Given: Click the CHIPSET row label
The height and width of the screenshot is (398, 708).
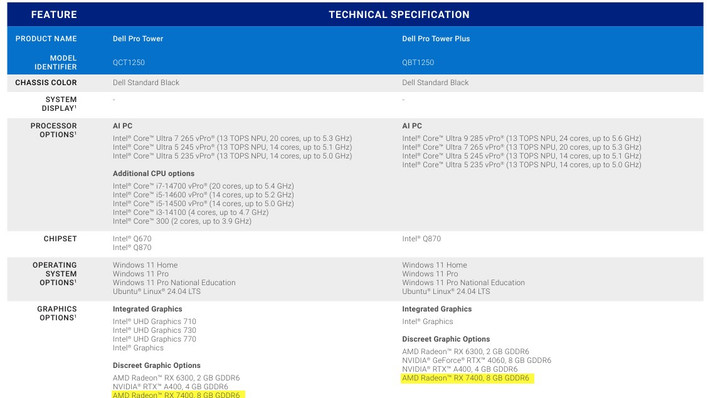Looking at the screenshot, I should [60, 239].
